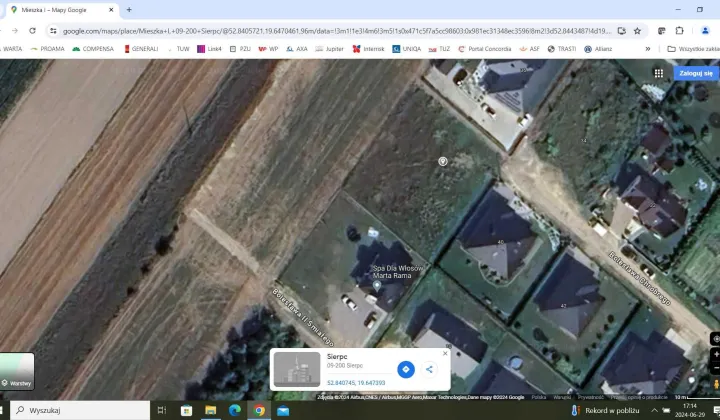Viewport: 720px width, 420px height.
Task: Open the COMPENSA bookmark
Action: [x=93, y=49]
